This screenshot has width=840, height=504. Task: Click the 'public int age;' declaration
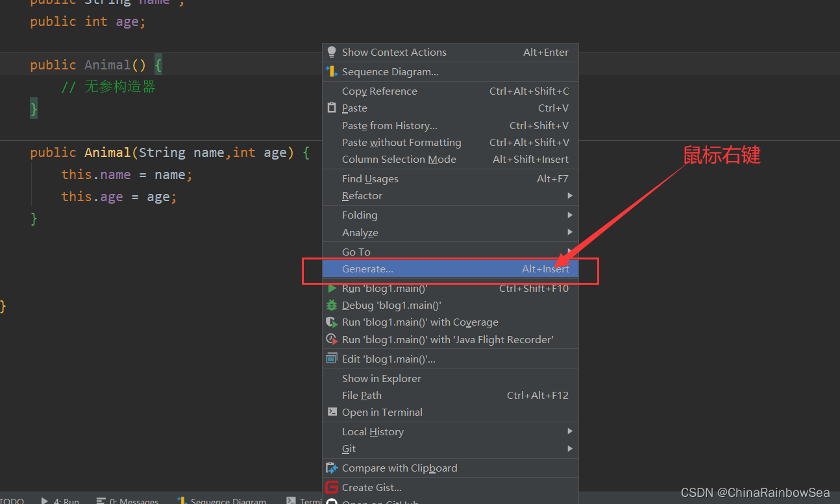coord(88,21)
